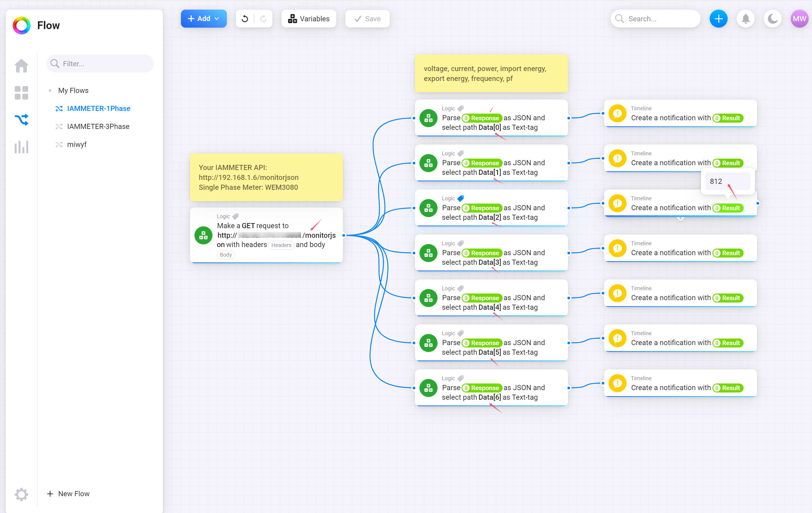Click blue tag icon on Data[2] card
812x513 pixels.
click(x=460, y=198)
